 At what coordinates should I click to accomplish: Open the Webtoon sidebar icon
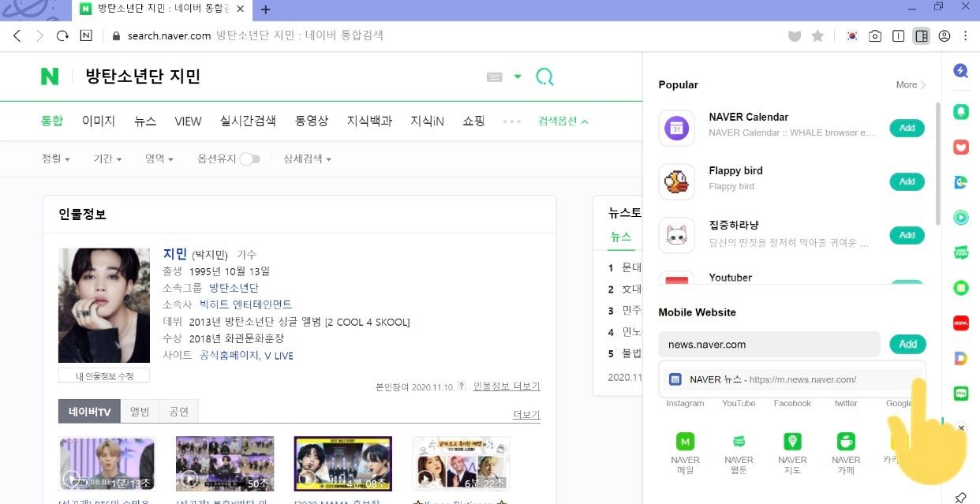[960, 252]
